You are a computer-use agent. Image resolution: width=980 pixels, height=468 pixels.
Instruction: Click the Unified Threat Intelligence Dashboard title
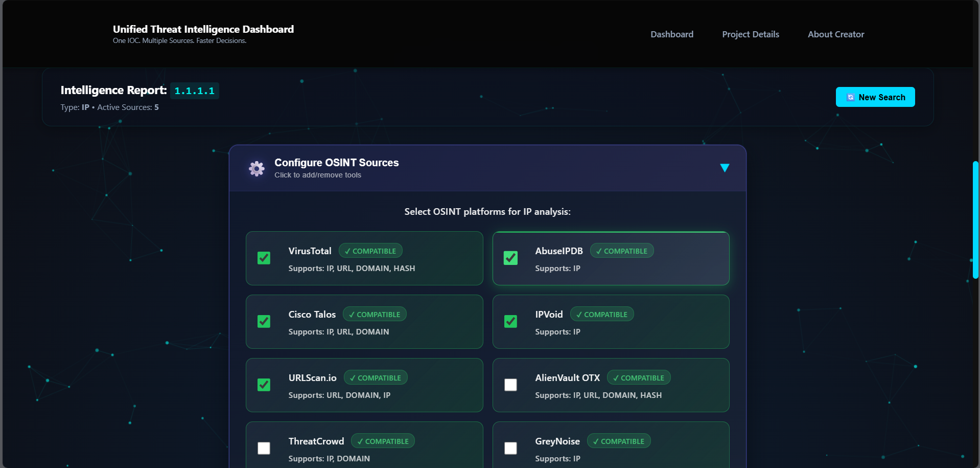pos(203,29)
